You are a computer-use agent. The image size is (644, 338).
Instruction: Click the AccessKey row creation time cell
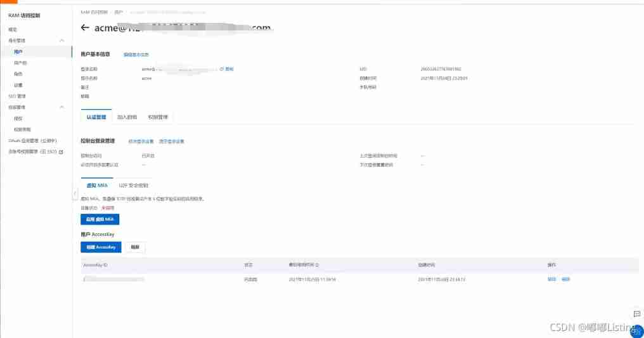click(x=442, y=279)
